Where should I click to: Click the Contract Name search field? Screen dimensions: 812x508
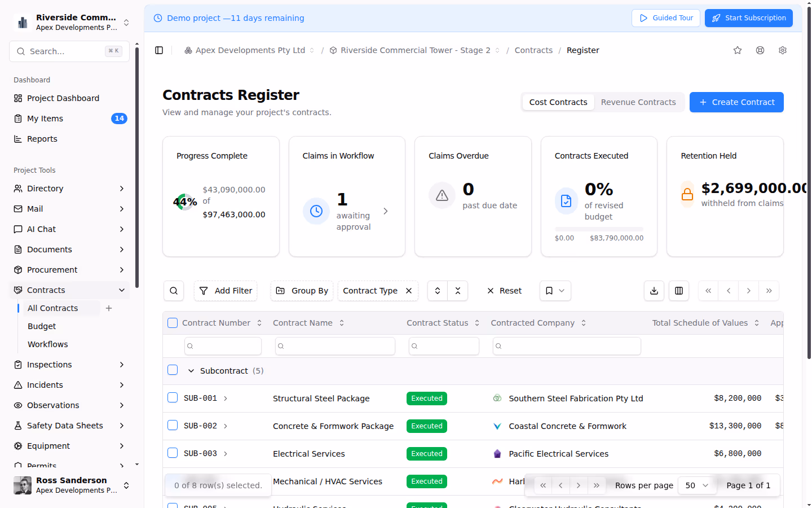pyautogui.click(x=335, y=346)
